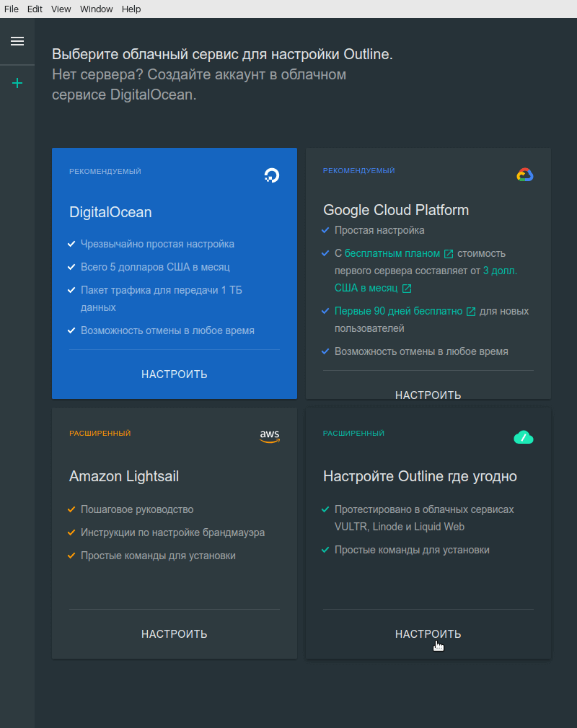Click the green РАСШИРЕННЫЙ label on the Outline card

pos(353,433)
